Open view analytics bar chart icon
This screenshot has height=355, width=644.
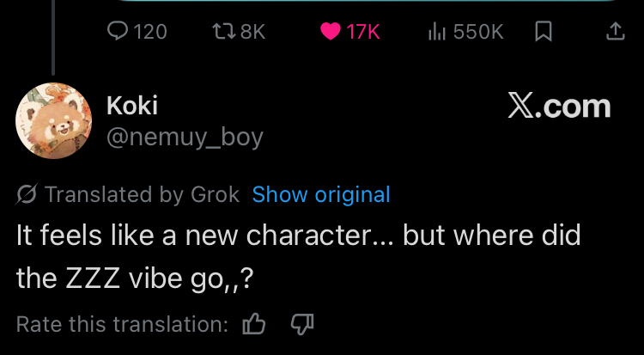[x=436, y=32]
